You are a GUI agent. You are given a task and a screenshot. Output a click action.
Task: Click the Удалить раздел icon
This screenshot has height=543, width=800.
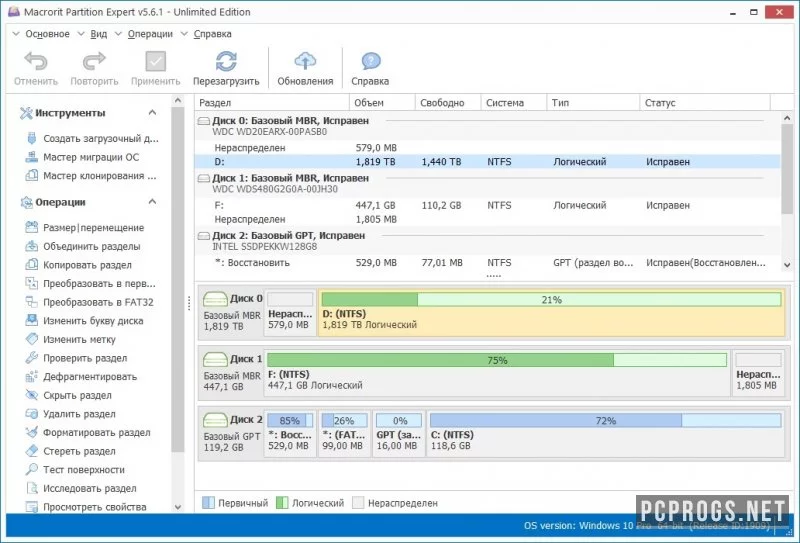[32, 414]
